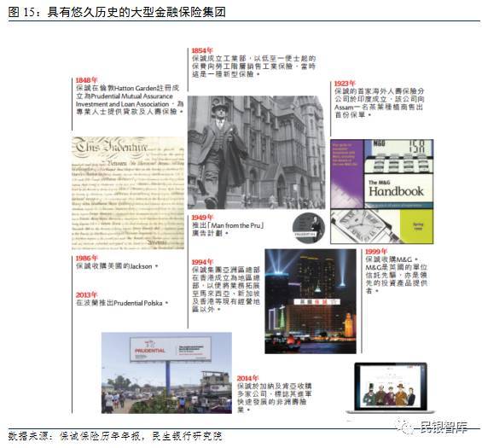Click the figure title 图 15 heading
Viewport: 482px width, 448px height.
click(x=117, y=12)
